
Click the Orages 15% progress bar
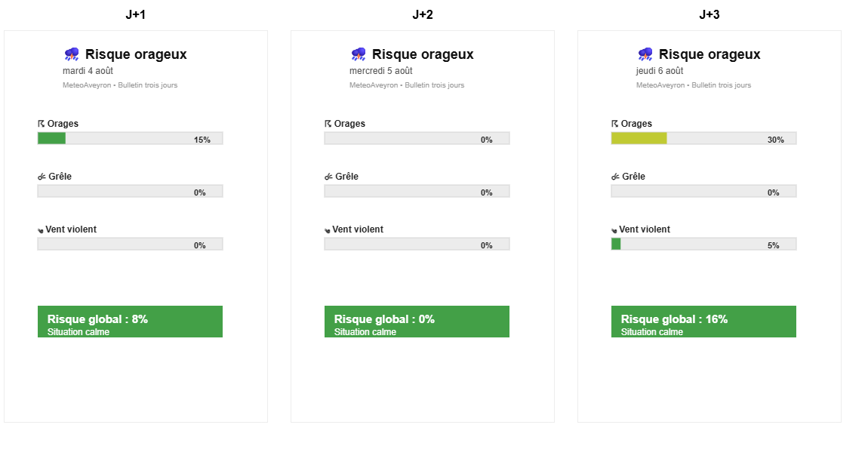[130, 138]
